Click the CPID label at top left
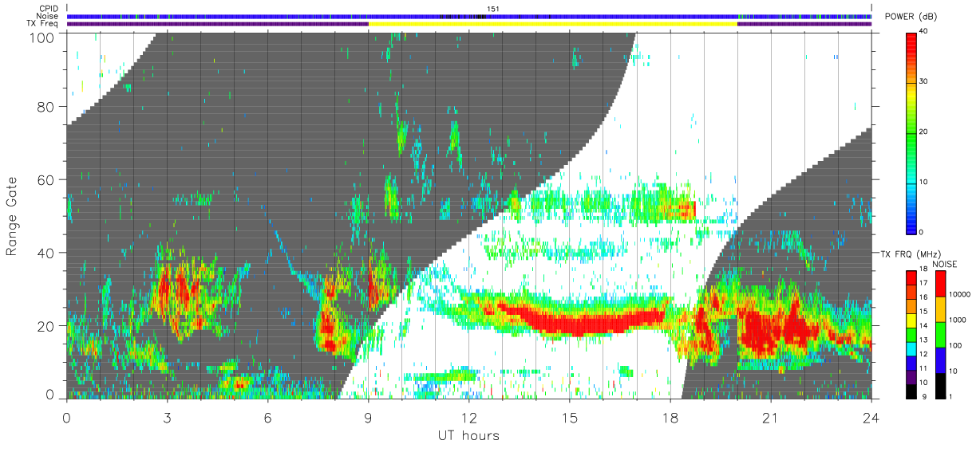 [49, 10]
